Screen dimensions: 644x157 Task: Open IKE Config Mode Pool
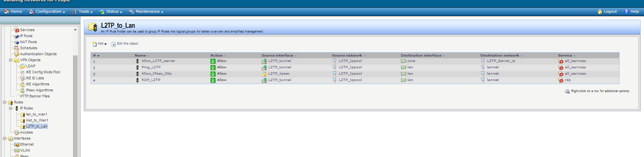43,72
